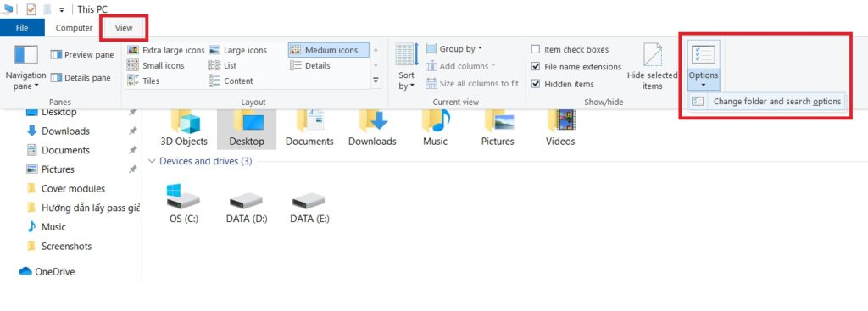Open the Navigation pane dropdown

(25, 68)
